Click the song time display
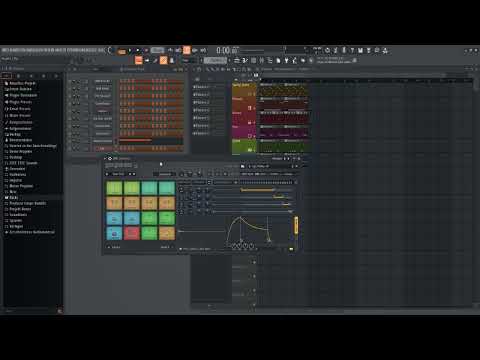This screenshot has height=360, width=480. click(227, 50)
